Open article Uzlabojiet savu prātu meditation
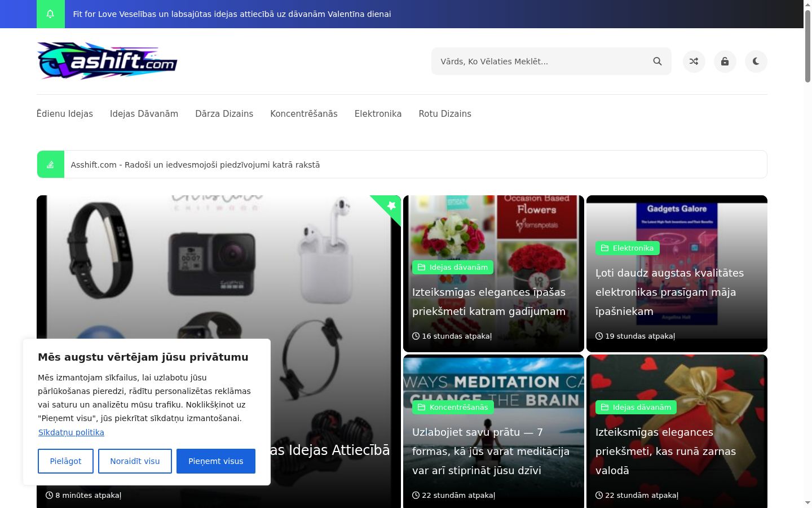 tap(491, 451)
